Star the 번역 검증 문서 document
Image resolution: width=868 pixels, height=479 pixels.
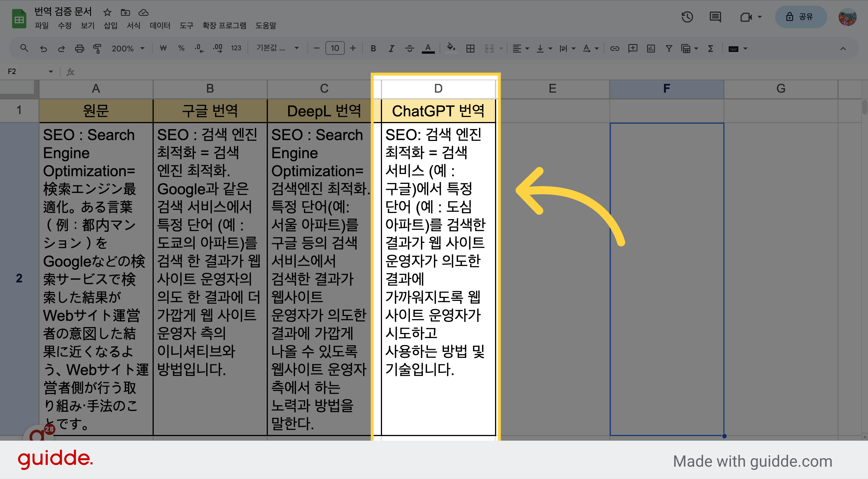point(107,12)
